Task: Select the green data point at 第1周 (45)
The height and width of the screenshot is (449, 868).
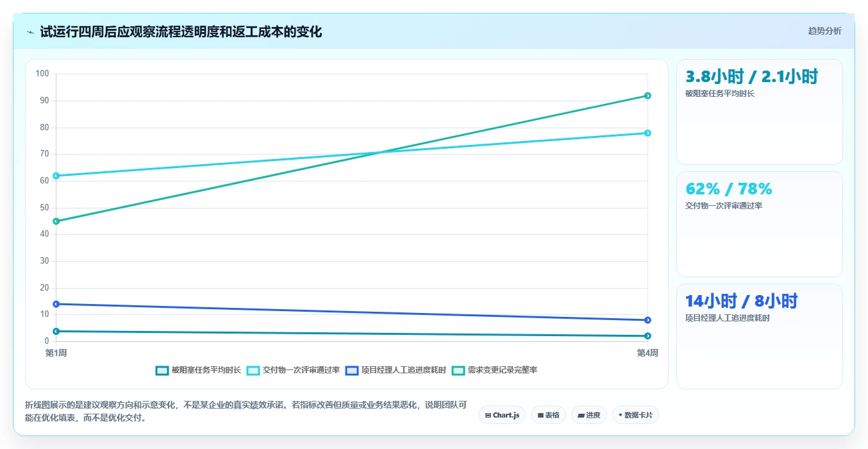Action: 56,221
